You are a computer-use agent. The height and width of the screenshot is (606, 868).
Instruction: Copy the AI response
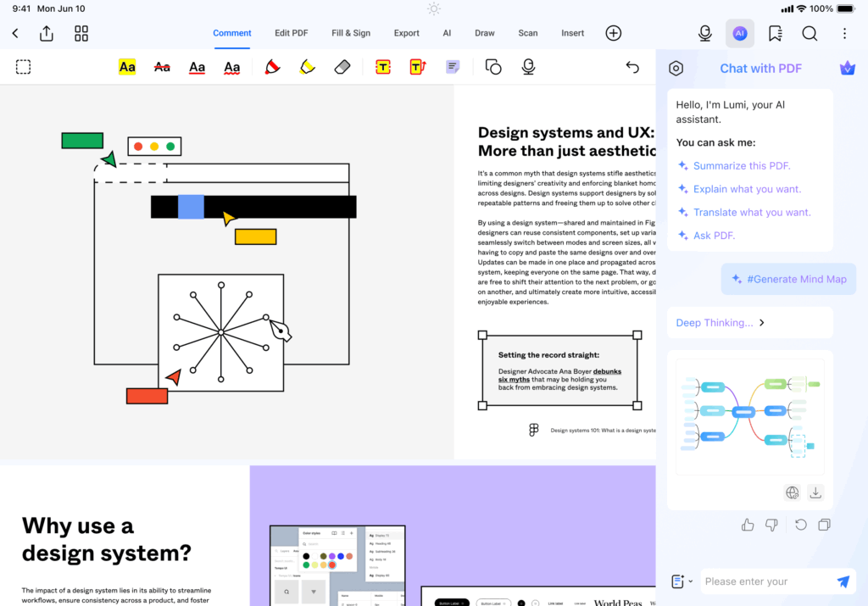(x=824, y=525)
